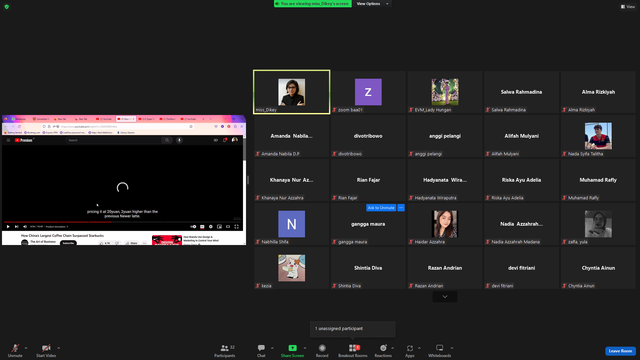
Task: Switch to the WhatsApp browser tab
Action: pos(19,119)
